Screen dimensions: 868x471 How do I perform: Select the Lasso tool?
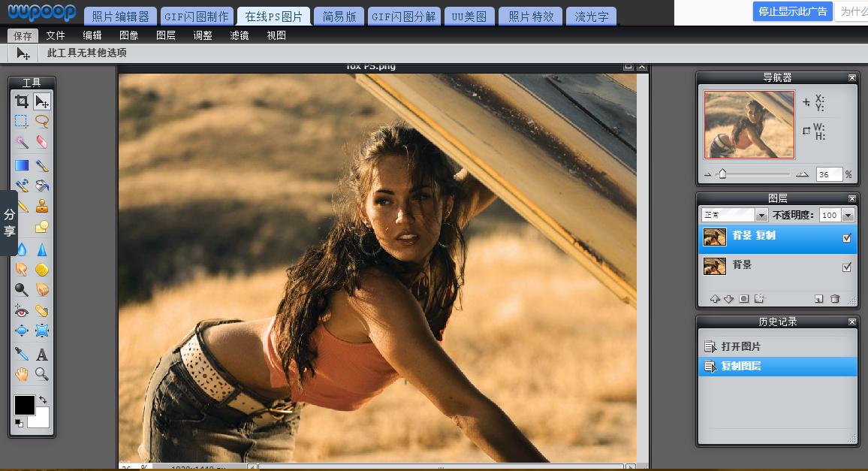coord(42,121)
